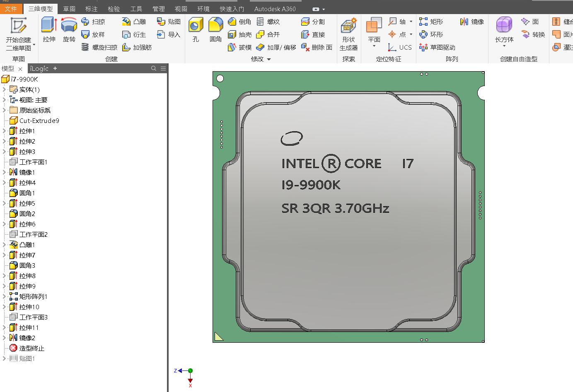
Task: Choose the Chamfer (倒角) tool
Action: click(240, 22)
